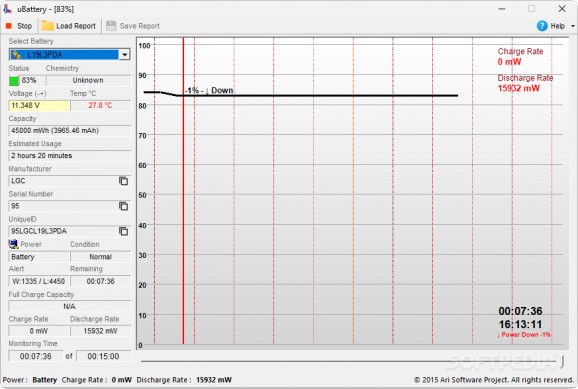Click the left-panel Discharge Rate 15932 mW field
Screen dimensions: 578x389
tap(100, 331)
